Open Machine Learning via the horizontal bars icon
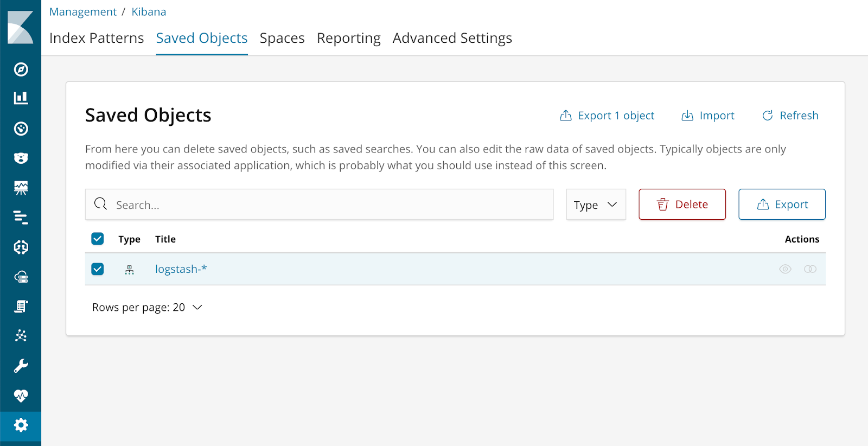 pyautogui.click(x=21, y=218)
